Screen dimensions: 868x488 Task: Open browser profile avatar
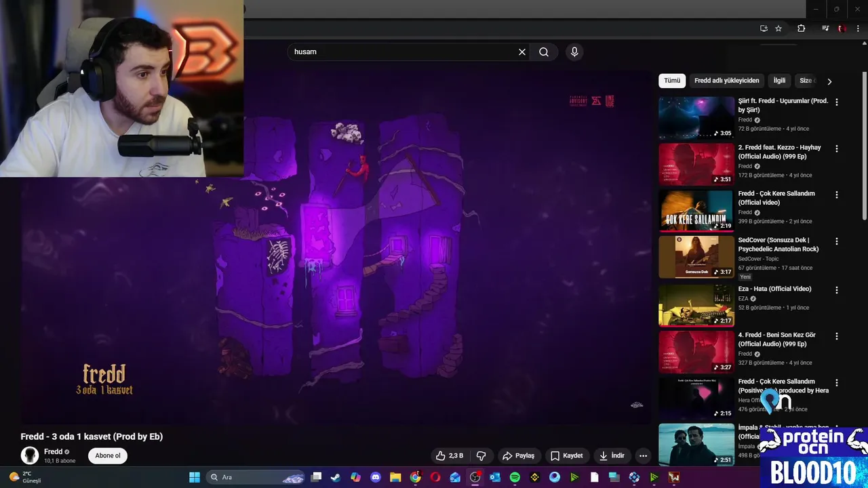[x=842, y=28]
